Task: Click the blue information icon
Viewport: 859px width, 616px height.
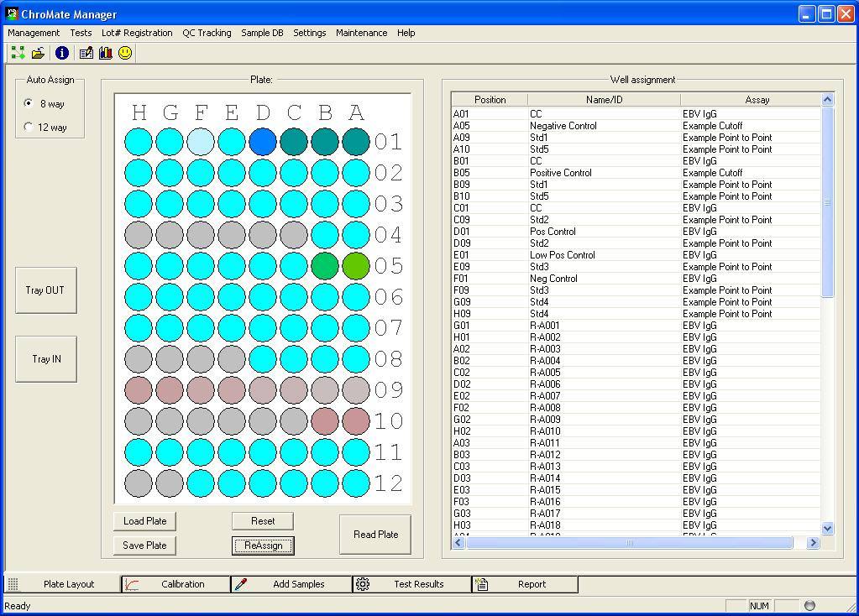Action: (x=62, y=53)
